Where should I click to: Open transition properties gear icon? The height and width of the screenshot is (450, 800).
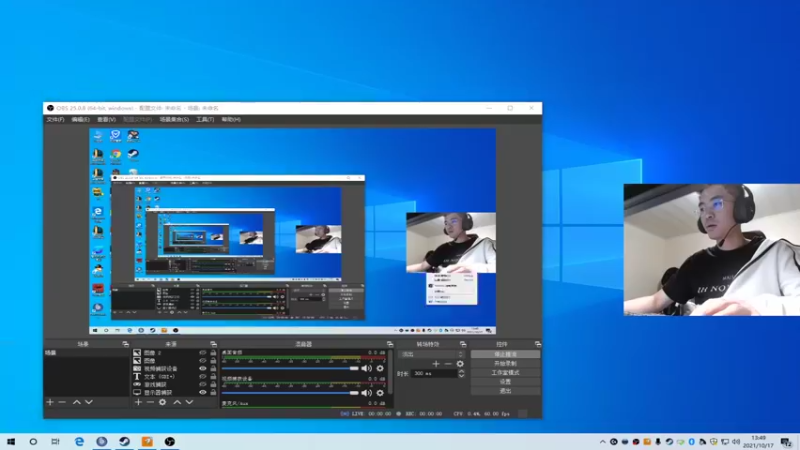click(x=461, y=363)
